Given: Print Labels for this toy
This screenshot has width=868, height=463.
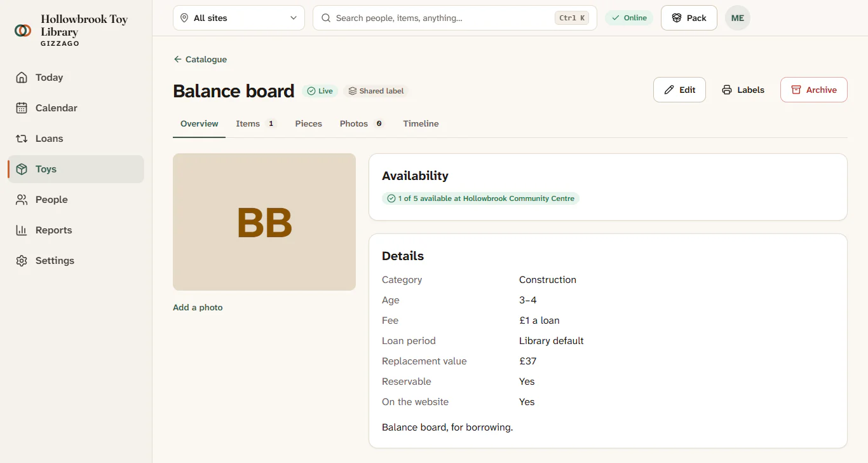Looking at the screenshot, I should pos(743,90).
